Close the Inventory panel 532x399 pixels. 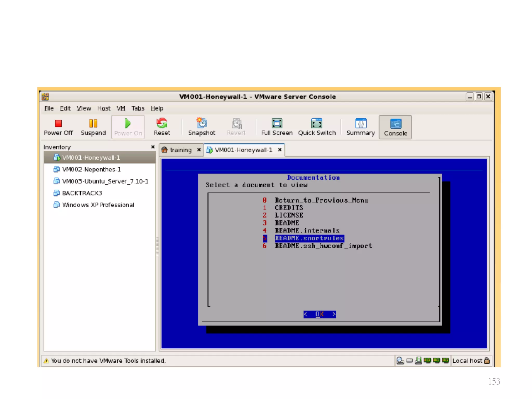pyautogui.click(x=153, y=147)
